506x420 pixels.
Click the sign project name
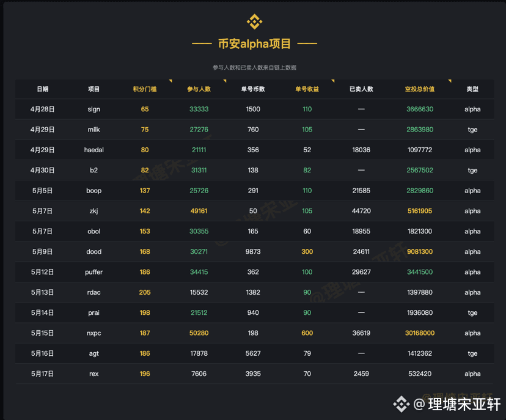(x=94, y=109)
